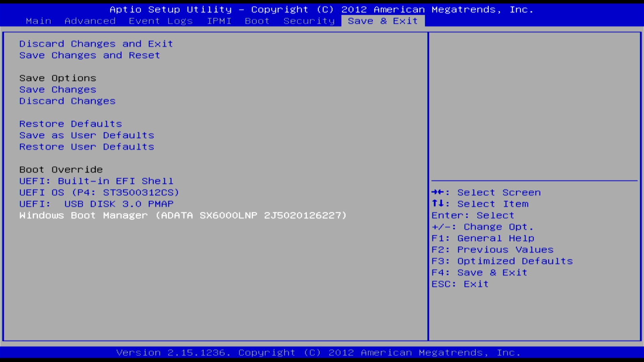Viewport: 644px width, 362px height.
Task: Select Restore User Defaults
Action: 87,147
